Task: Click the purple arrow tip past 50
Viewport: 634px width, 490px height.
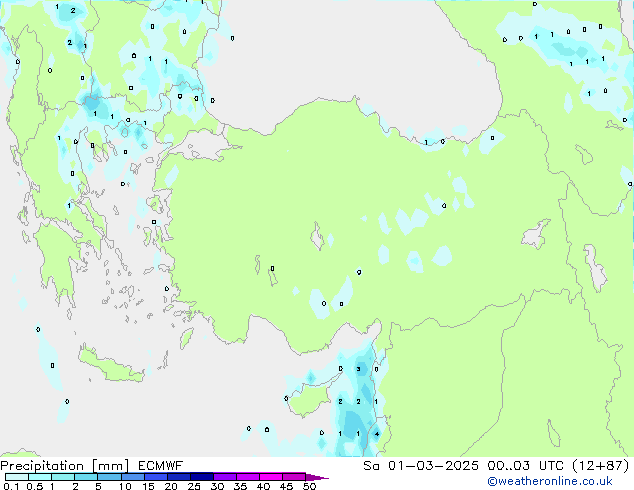Action: point(317,477)
